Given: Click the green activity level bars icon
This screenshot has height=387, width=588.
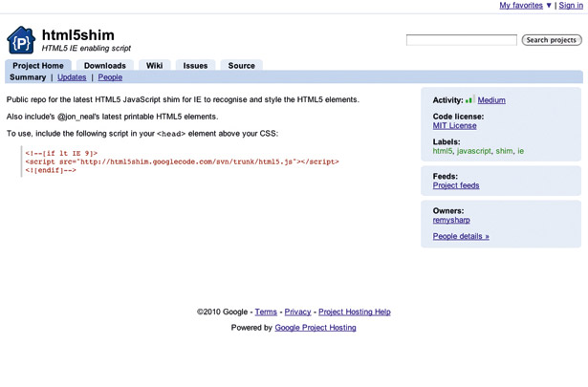Looking at the screenshot, I should [469, 99].
